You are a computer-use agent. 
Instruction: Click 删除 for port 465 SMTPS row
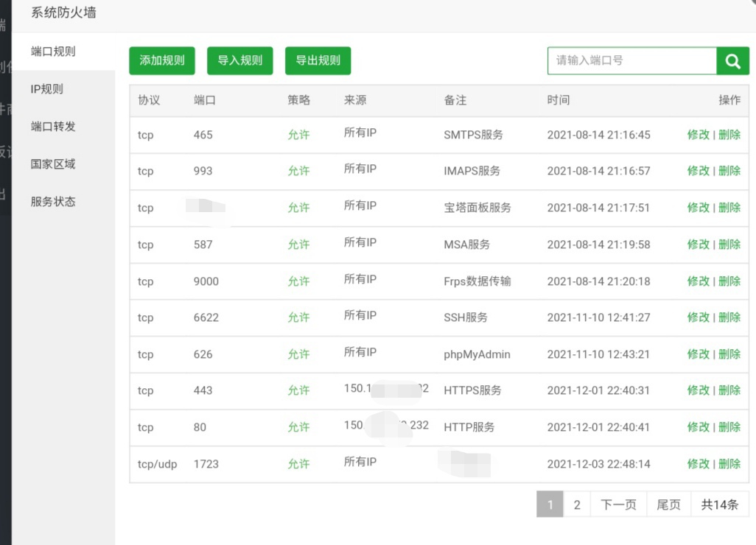click(x=729, y=135)
